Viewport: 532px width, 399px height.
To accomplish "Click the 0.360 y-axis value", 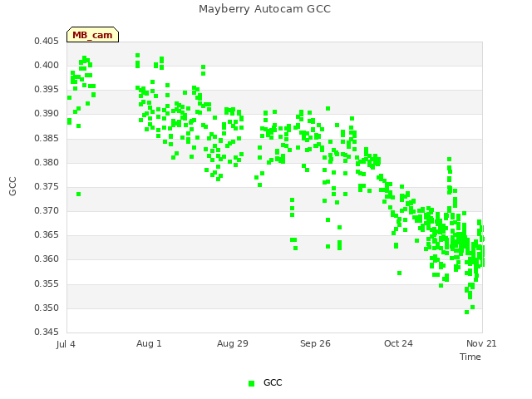I will 47,259.
